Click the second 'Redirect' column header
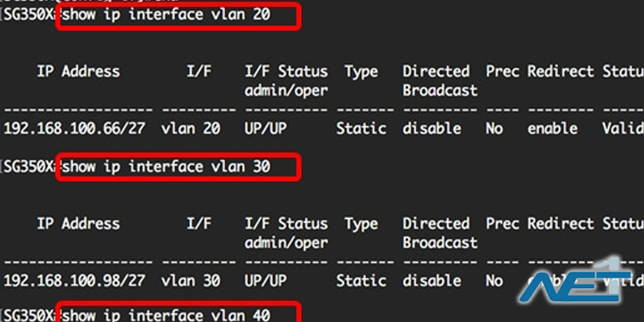644x322 pixels. coord(561,224)
